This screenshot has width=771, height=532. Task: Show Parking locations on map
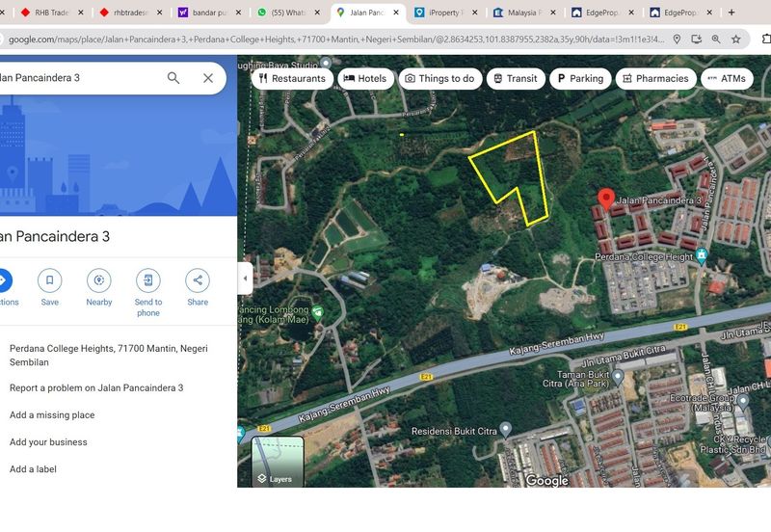coord(580,79)
